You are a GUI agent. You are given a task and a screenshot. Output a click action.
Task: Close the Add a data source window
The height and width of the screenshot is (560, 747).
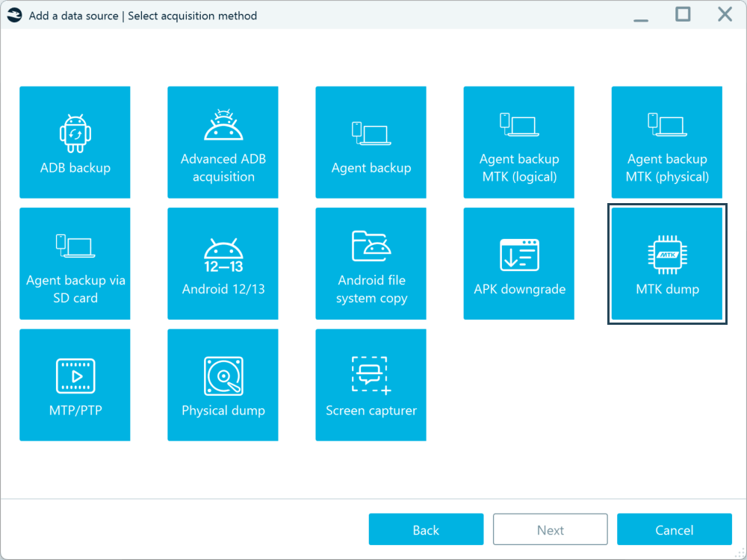point(725,14)
